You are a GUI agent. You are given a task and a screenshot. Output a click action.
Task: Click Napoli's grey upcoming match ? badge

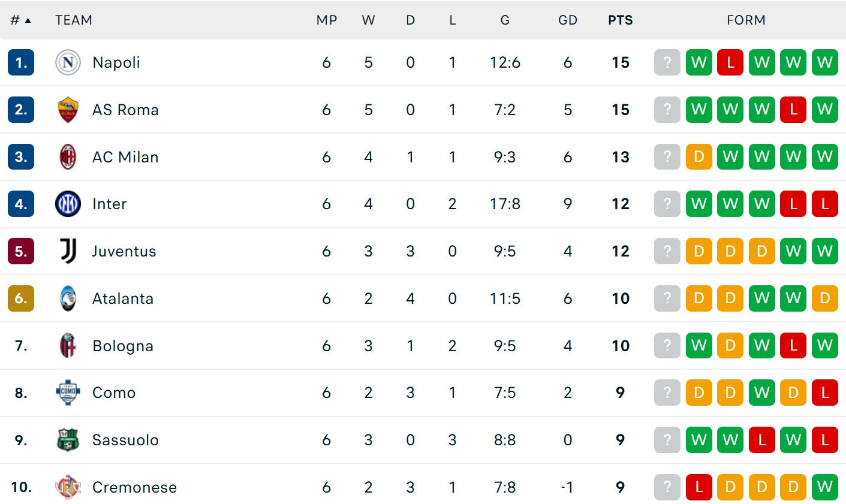[667, 62]
